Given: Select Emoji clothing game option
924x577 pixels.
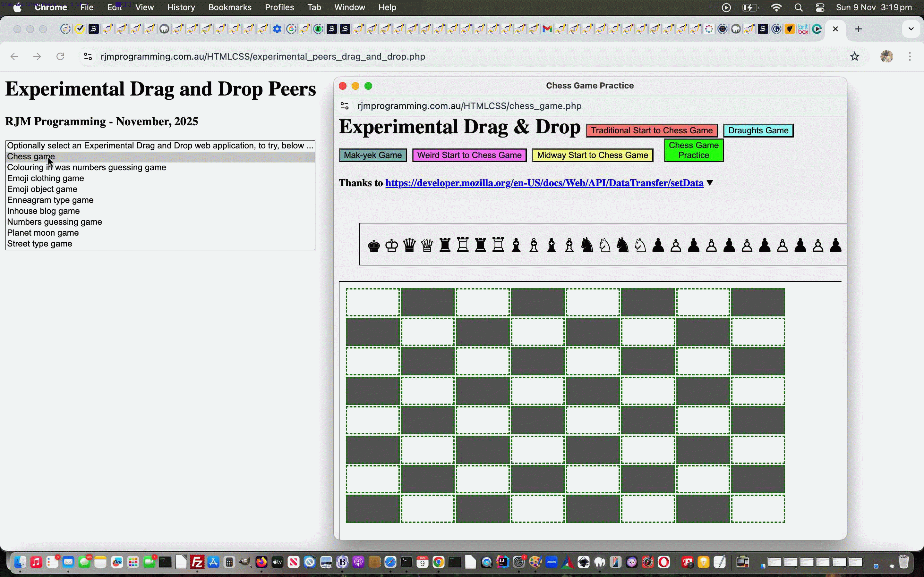Looking at the screenshot, I should [46, 178].
